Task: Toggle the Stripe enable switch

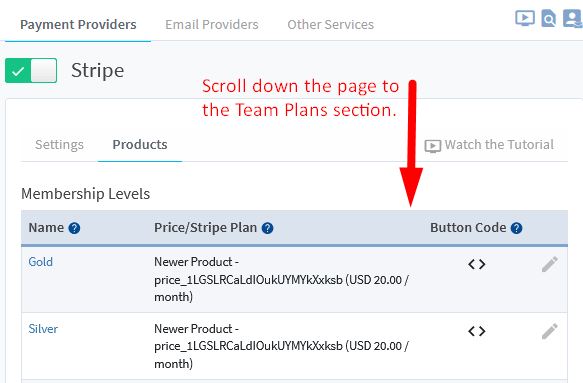Action: (31, 70)
